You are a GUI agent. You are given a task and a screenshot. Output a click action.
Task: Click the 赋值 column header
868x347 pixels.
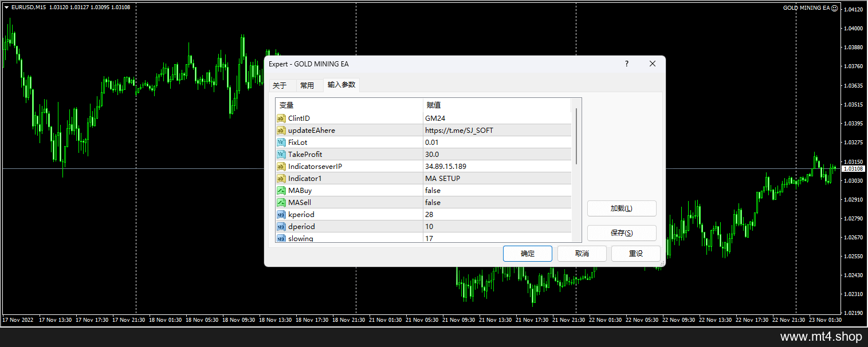[497, 105]
